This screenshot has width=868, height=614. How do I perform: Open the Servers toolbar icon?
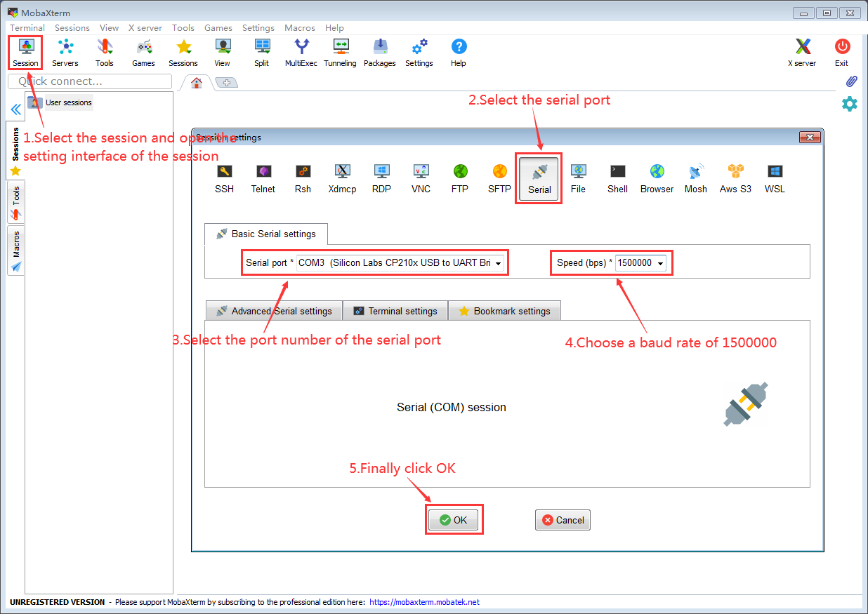click(x=65, y=53)
